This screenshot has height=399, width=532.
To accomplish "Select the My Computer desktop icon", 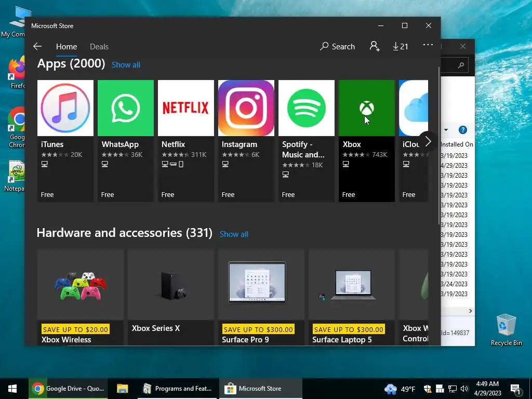I will tap(15, 21).
